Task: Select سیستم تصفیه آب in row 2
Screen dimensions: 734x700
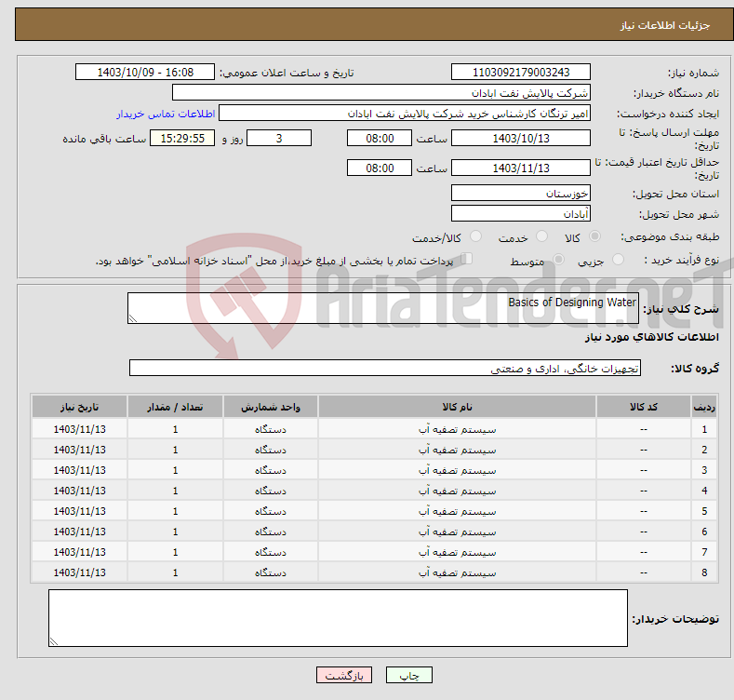Action: click(457, 450)
